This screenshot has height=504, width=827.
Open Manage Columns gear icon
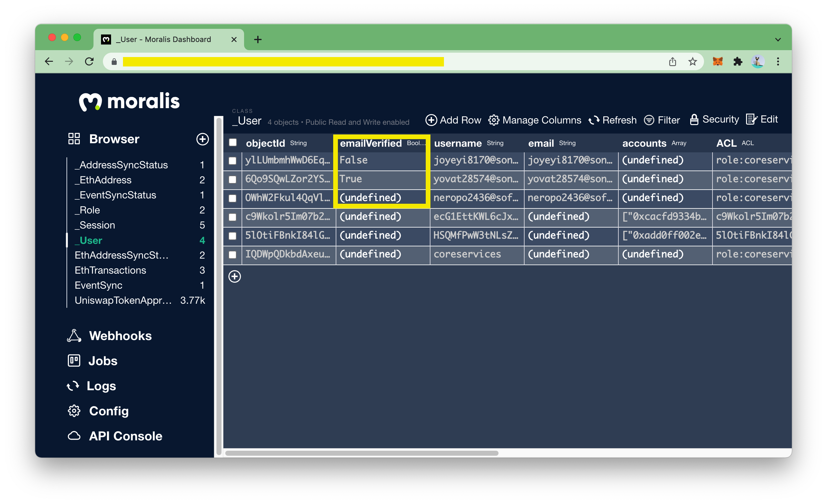tap(494, 120)
